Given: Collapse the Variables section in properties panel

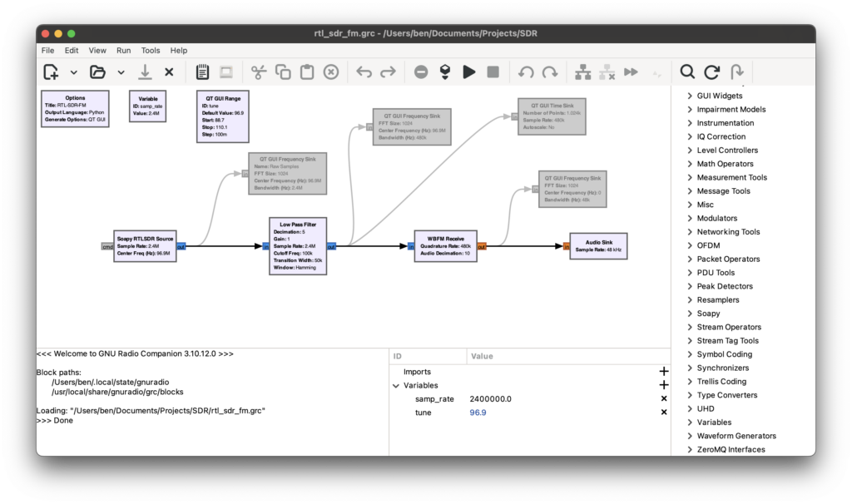Looking at the screenshot, I should coord(397,386).
